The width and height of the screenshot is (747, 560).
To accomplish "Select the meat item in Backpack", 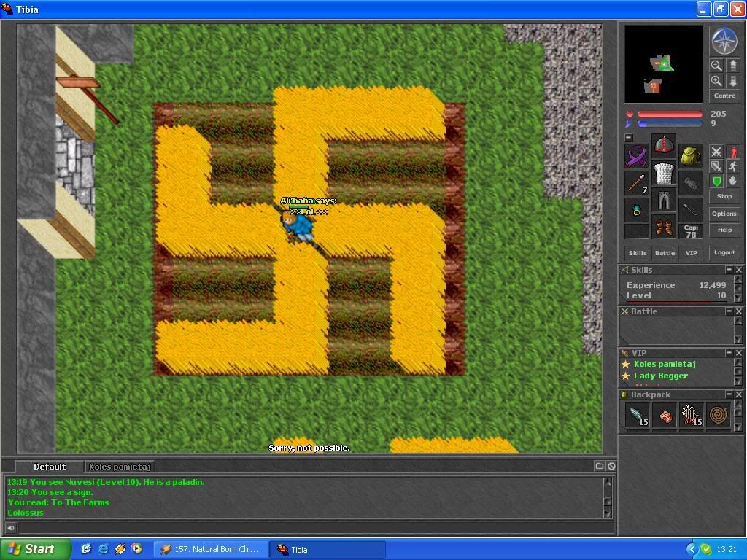I will [x=664, y=415].
